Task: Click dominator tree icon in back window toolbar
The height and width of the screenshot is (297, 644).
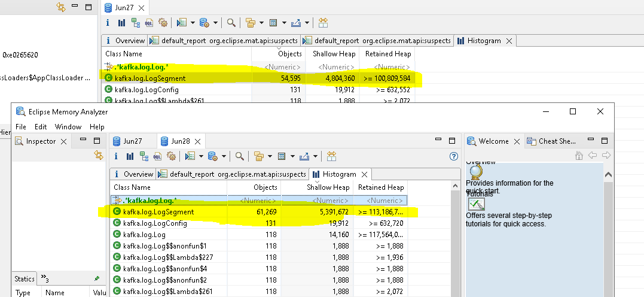Action: click(x=136, y=23)
